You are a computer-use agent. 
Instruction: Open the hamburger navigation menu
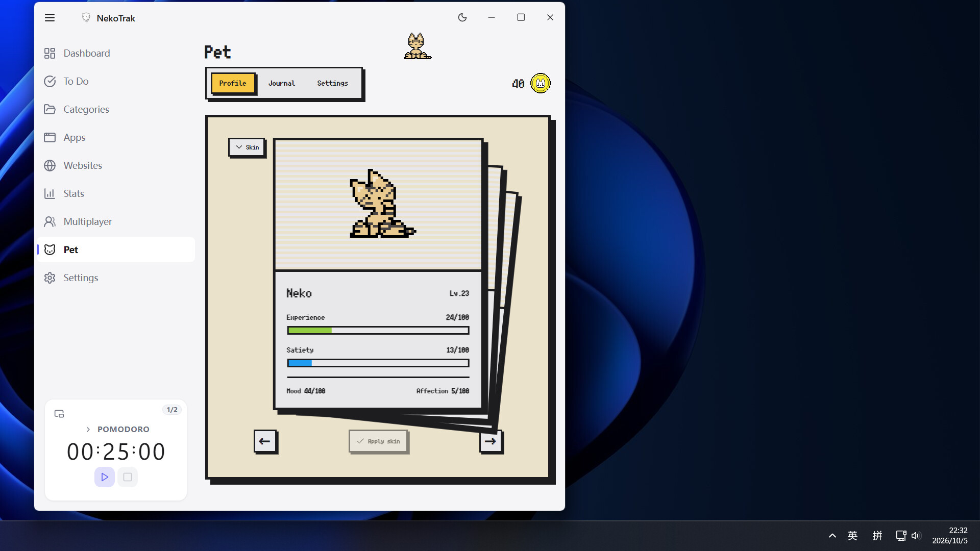click(50, 18)
